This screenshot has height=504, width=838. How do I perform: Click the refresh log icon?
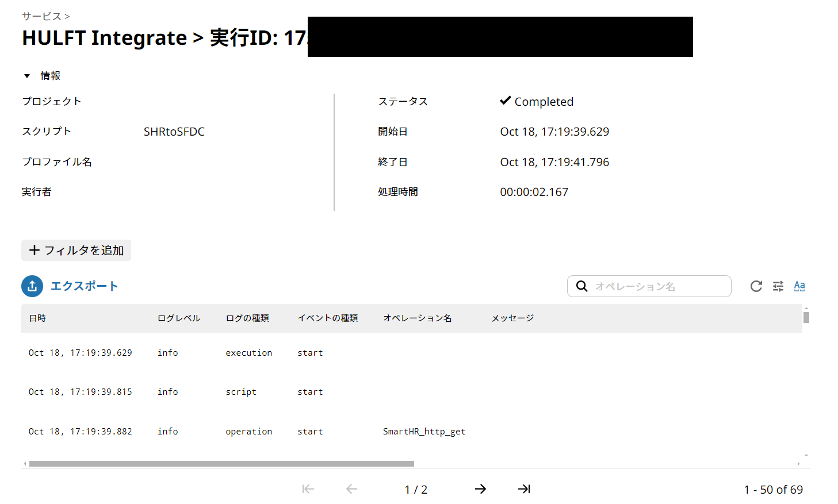756,286
